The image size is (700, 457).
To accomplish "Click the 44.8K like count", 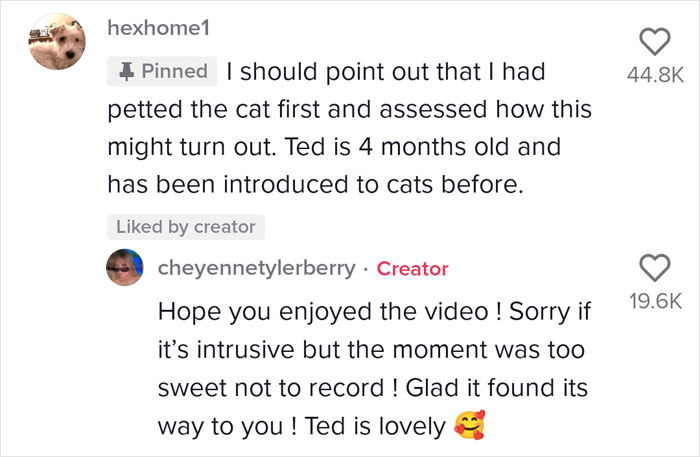I will [x=653, y=73].
